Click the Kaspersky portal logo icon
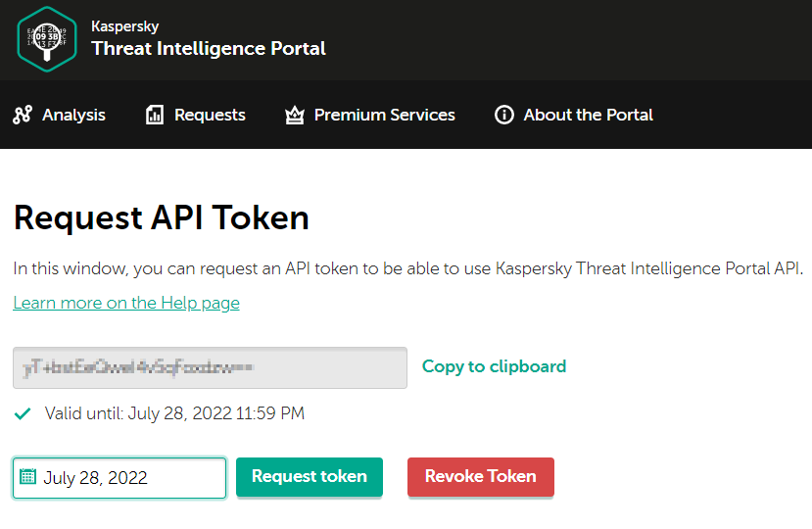 [x=46, y=39]
